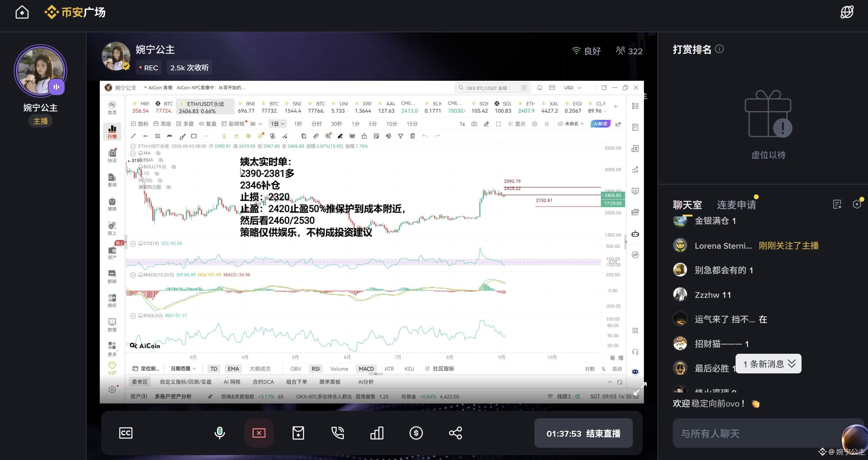Open the poll bar-chart icon
This screenshot has width=868, height=460.
(377, 433)
